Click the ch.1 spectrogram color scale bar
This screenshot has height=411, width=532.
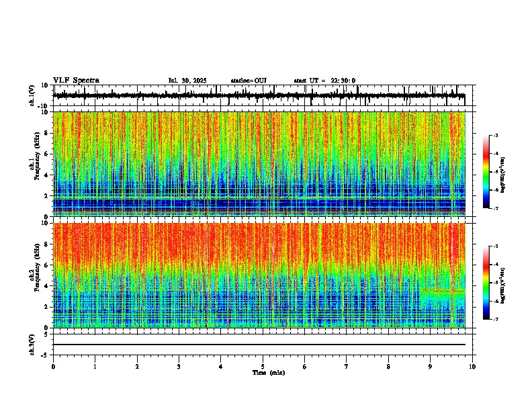486,172
